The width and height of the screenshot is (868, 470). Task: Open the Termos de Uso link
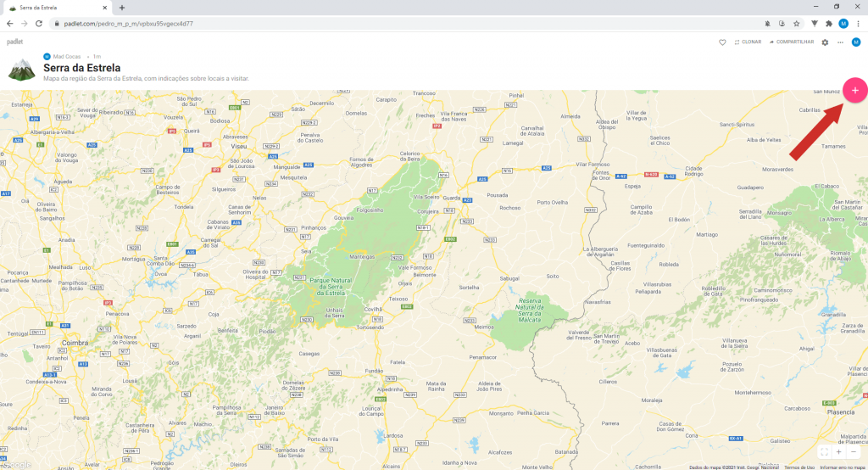(x=798, y=467)
